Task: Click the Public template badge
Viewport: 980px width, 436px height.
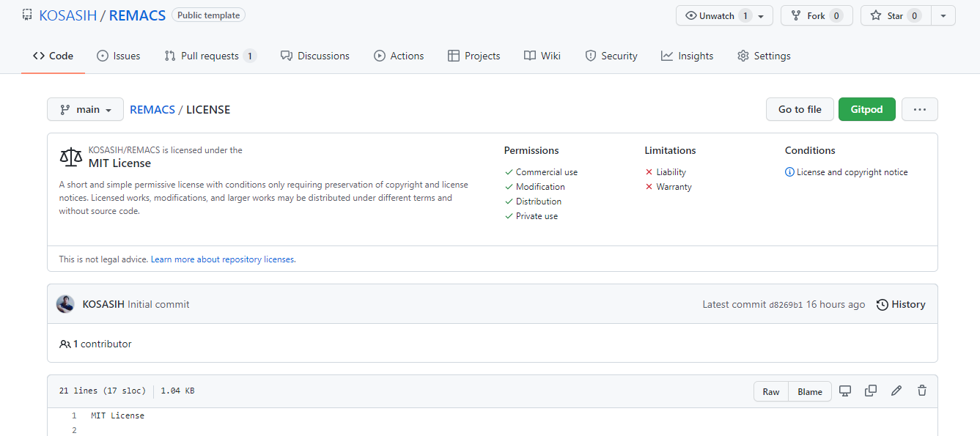Action: point(208,15)
